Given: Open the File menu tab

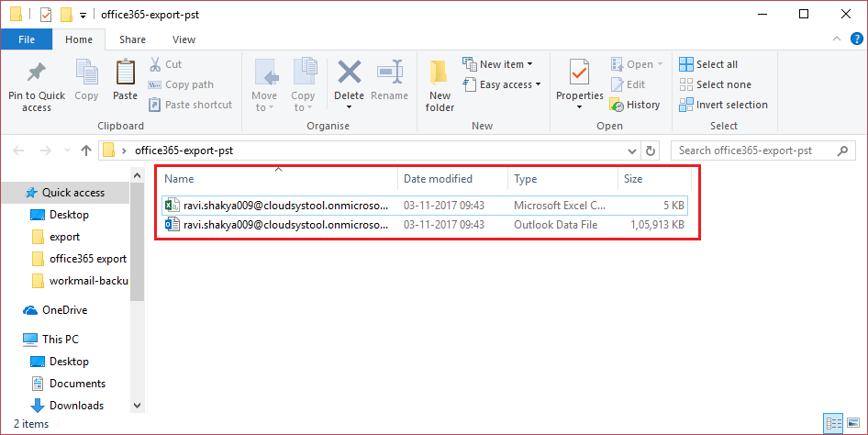Looking at the screenshot, I should pos(27,39).
